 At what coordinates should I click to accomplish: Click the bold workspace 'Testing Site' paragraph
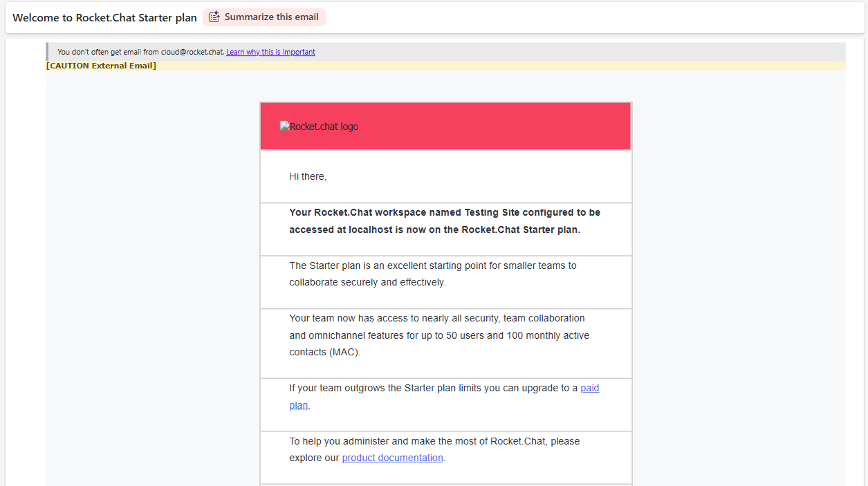coord(445,221)
